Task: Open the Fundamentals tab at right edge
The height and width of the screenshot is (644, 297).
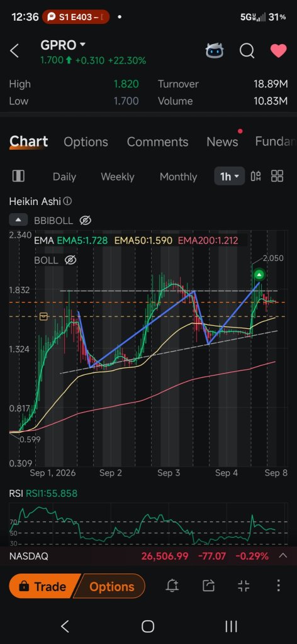Action: 275,142
